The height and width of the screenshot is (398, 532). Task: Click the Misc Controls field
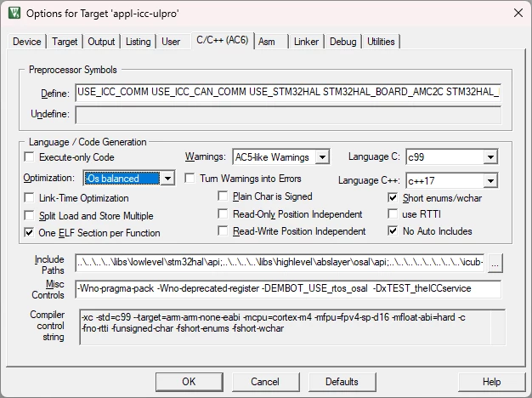click(288, 288)
